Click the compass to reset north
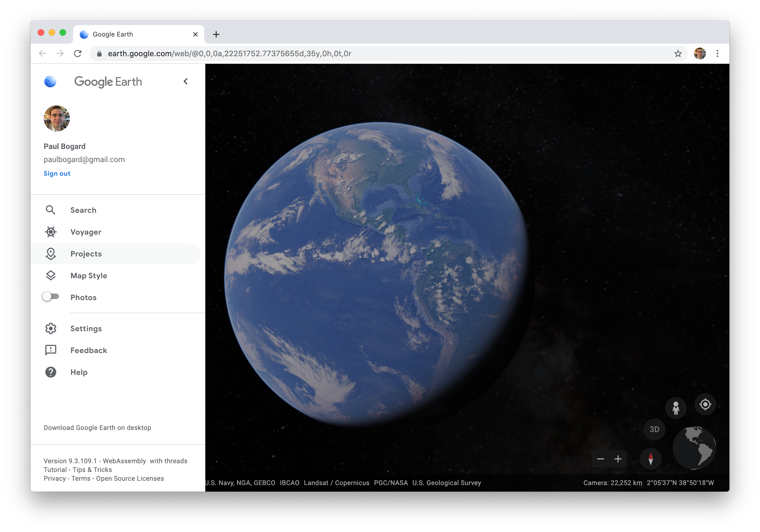Screen dimensions: 760x532 click(x=651, y=459)
